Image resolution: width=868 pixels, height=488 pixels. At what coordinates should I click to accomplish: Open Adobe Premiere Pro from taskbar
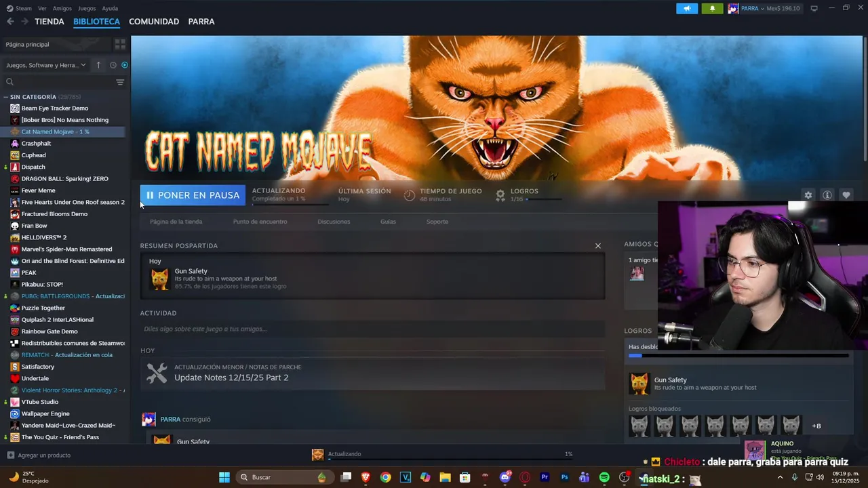(545, 477)
